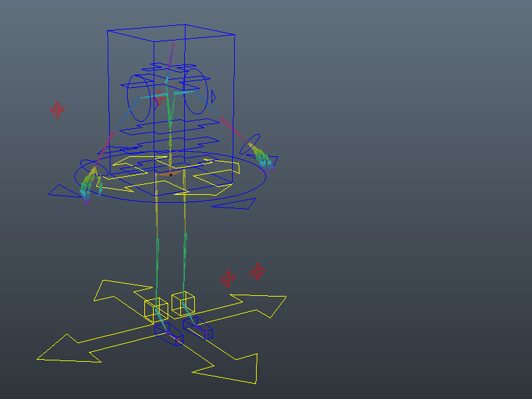This screenshot has width=532, height=399.
Task: Select the right yellow ankle cube control
Action: (182, 303)
